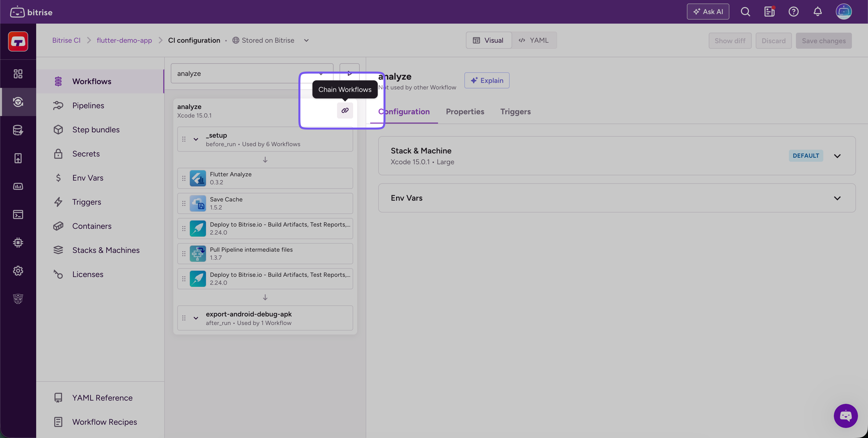868x438 pixels.
Task: Select the Properties tab
Action: click(465, 112)
